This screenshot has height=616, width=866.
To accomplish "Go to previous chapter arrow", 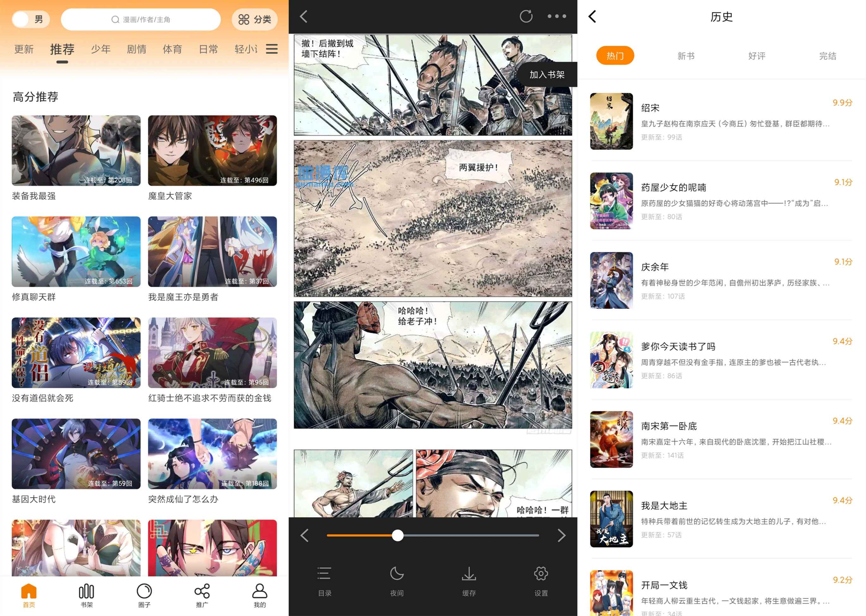I will tap(305, 535).
